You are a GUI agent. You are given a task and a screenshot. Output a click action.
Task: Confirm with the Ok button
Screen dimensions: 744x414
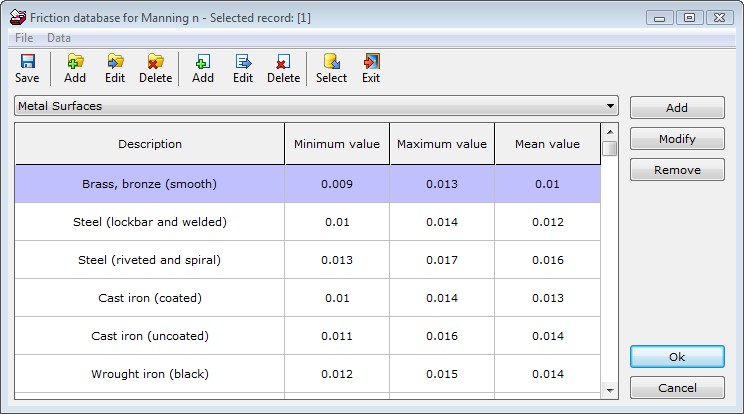[677, 357]
